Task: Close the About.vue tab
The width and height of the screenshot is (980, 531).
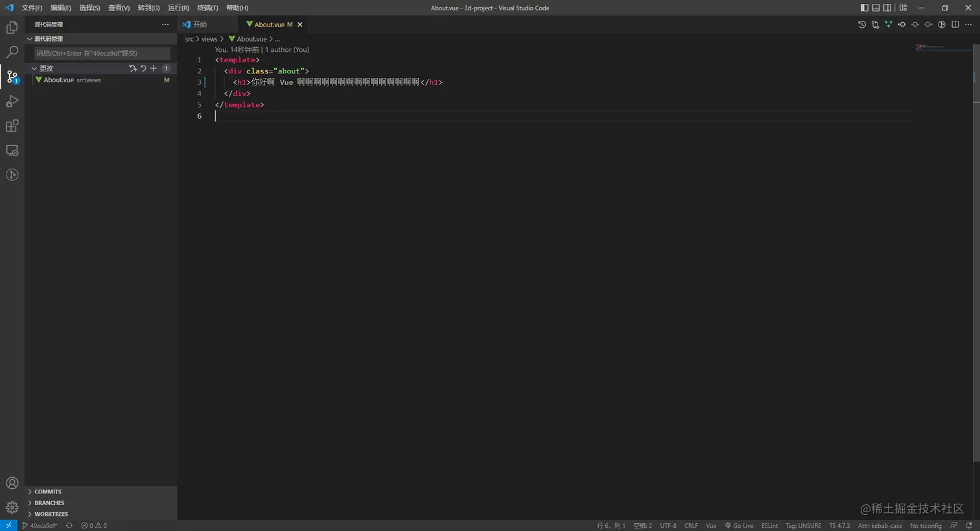Action: [299, 25]
